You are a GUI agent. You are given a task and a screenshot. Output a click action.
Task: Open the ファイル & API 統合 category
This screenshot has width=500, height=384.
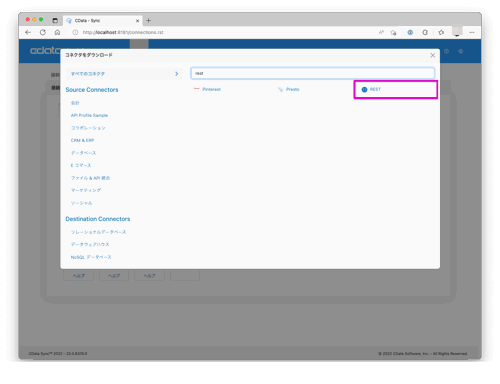point(90,178)
